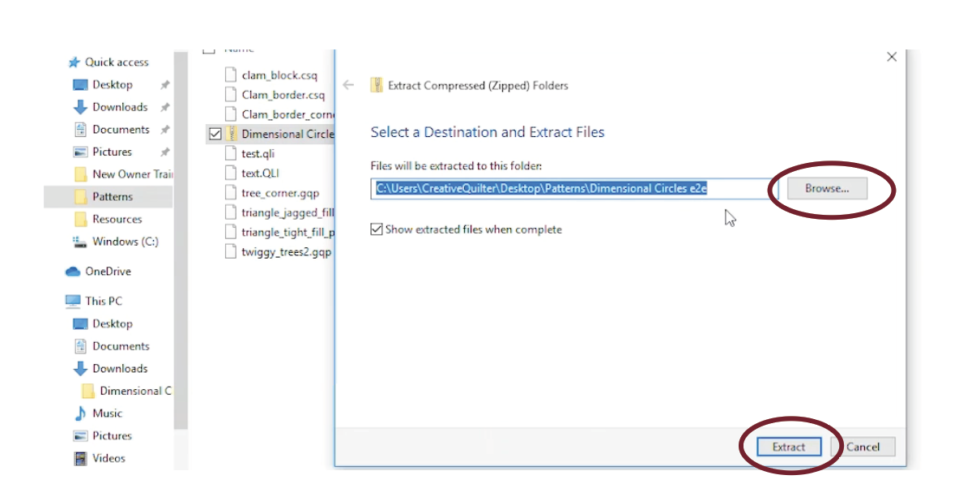Open the Downloads folder in the sidebar
Screen dimensions: 980x501
click(x=119, y=106)
